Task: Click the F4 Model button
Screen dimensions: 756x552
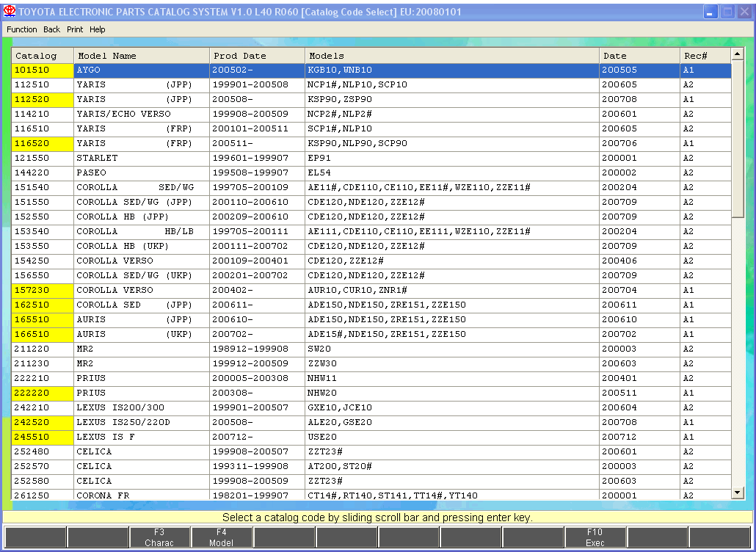Action: click(x=222, y=537)
